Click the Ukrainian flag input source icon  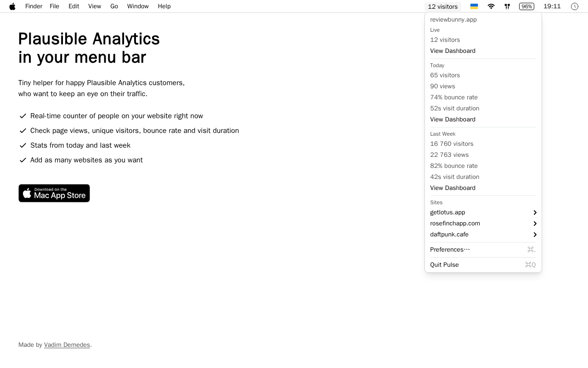(474, 6)
